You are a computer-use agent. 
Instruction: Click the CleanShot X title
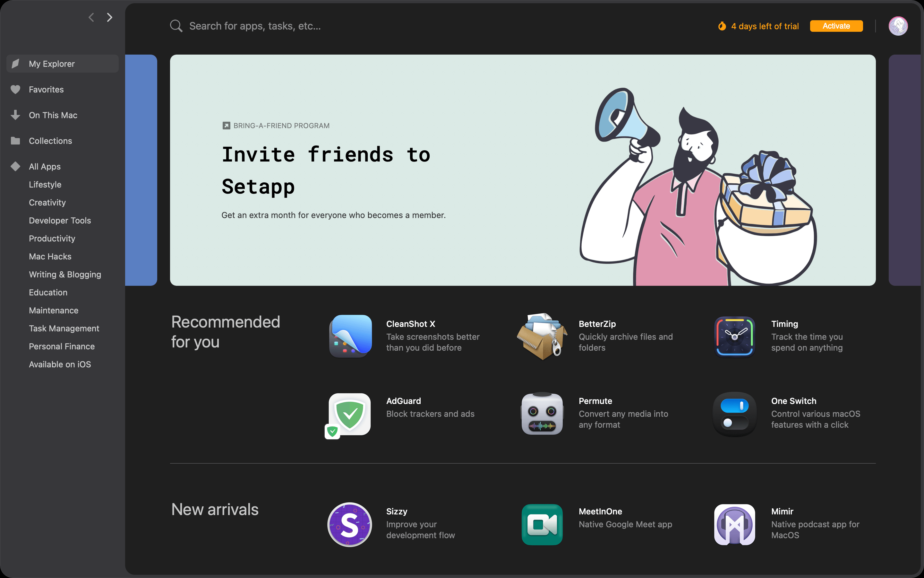[410, 324]
